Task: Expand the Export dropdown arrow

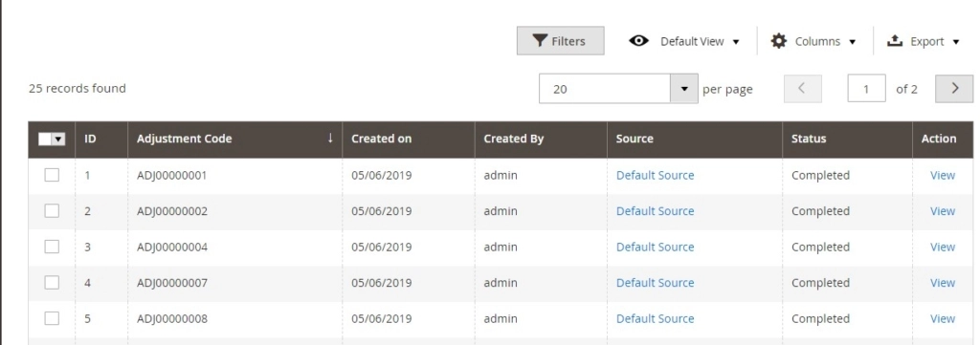Action: [x=956, y=42]
